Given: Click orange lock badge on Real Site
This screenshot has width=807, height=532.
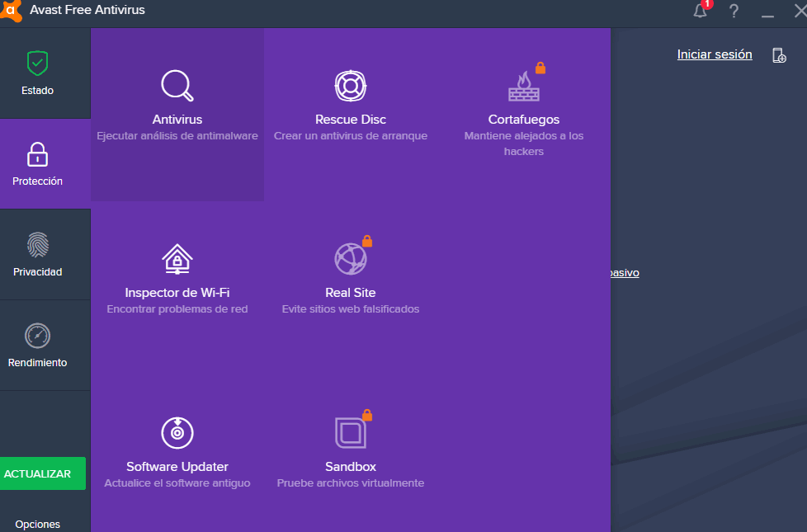Looking at the screenshot, I should pos(367,241).
